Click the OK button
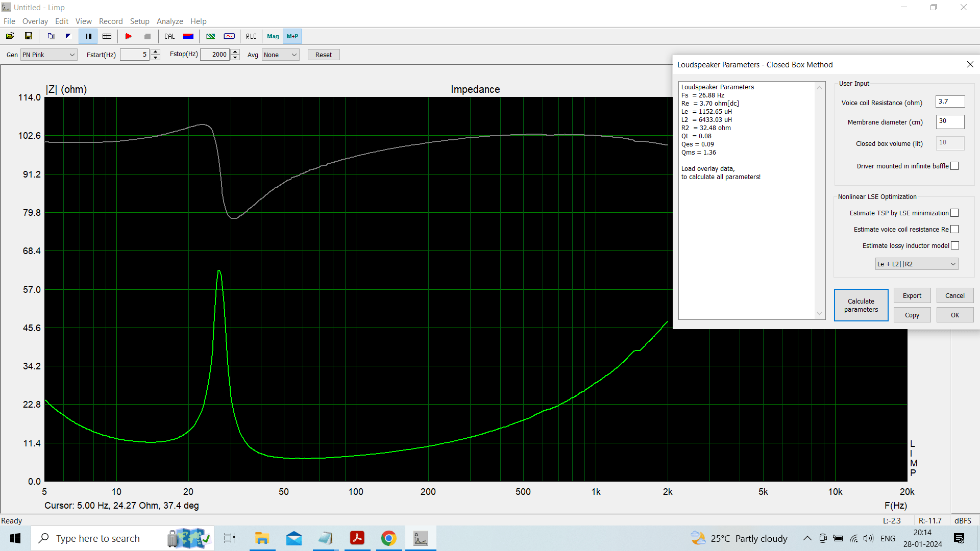 pyautogui.click(x=955, y=315)
